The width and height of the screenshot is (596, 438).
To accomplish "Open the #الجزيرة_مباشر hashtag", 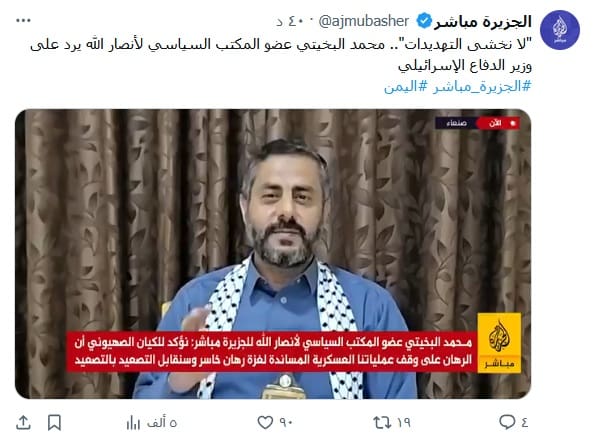I will pyautogui.click(x=482, y=87).
